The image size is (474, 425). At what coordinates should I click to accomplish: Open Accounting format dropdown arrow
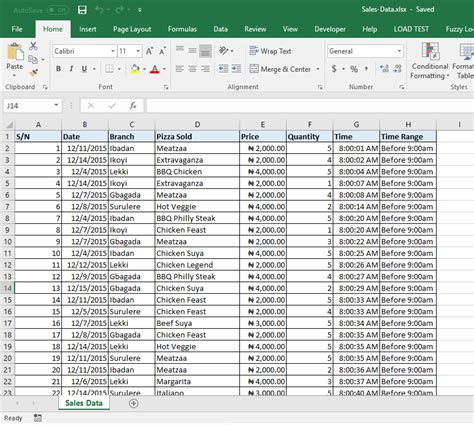[343, 69]
